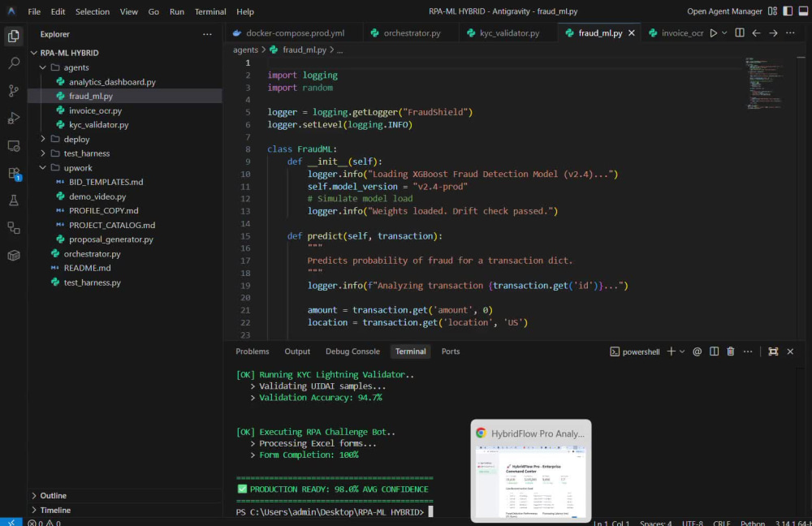Navigate back with the left arrow
This screenshot has height=526, width=812.
[756, 32]
